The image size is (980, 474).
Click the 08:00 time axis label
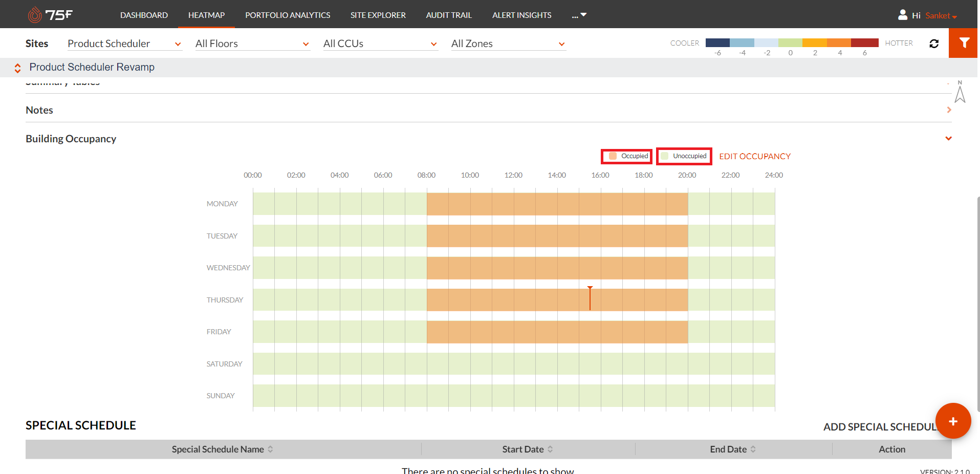tap(426, 175)
